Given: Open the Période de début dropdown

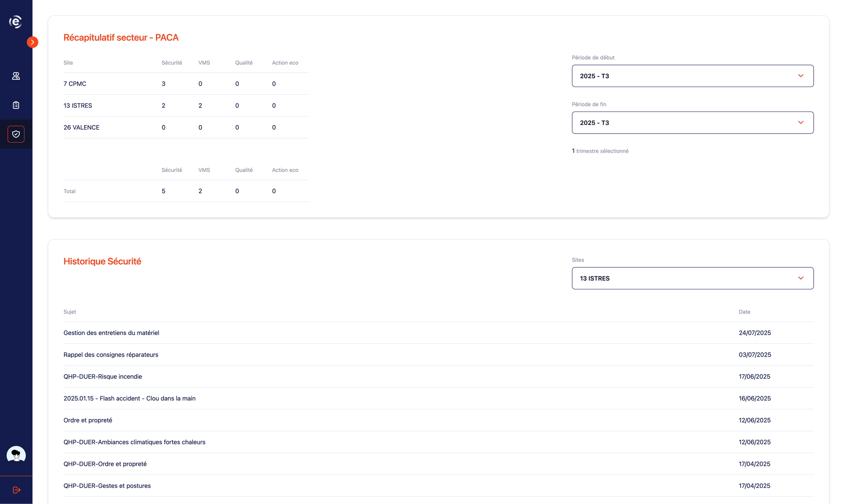Looking at the screenshot, I should tap(692, 76).
